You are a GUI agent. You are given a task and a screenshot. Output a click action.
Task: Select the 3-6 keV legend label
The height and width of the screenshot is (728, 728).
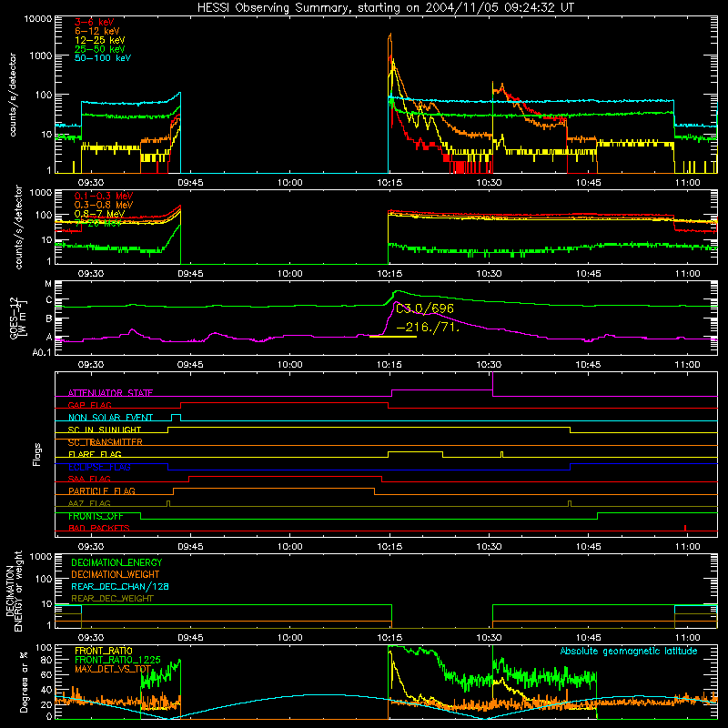(95, 22)
